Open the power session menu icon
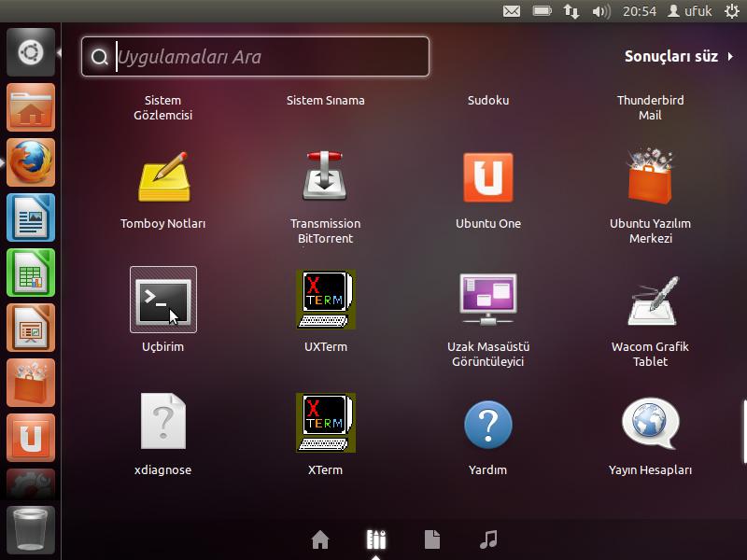The height and width of the screenshot is (560, 747). [732, 11]
